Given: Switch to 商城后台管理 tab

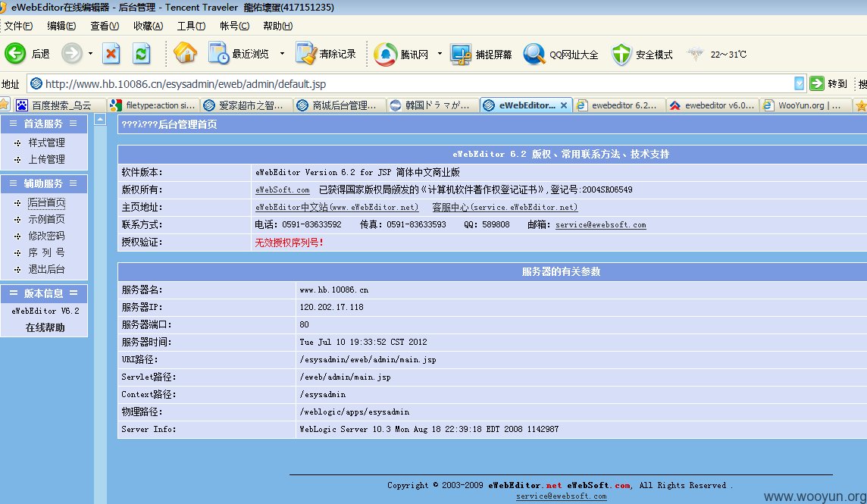Looking at the screenshot, I should point(339,105).
